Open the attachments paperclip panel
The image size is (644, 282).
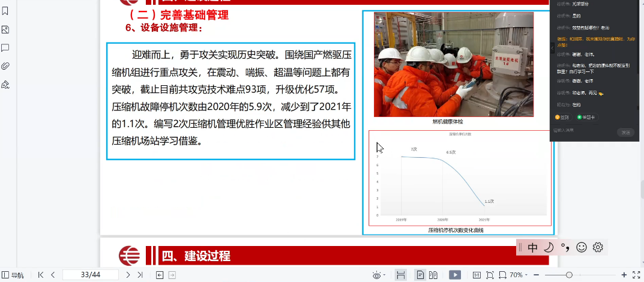coord(5,65)
